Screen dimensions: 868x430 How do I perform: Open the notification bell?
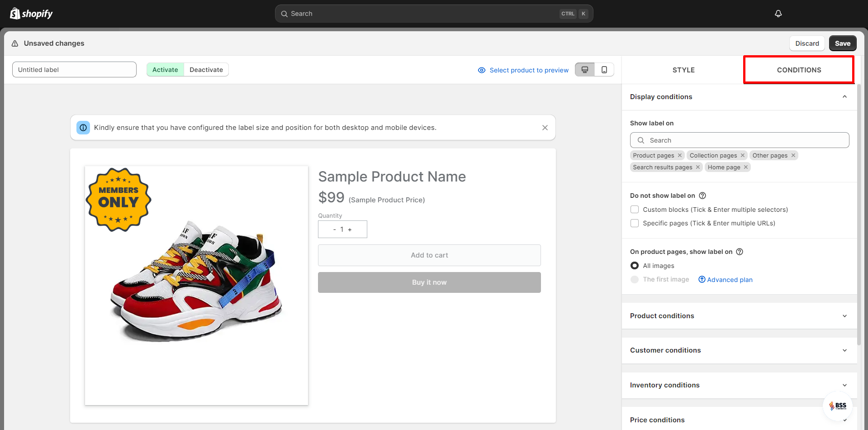point(778,13)
